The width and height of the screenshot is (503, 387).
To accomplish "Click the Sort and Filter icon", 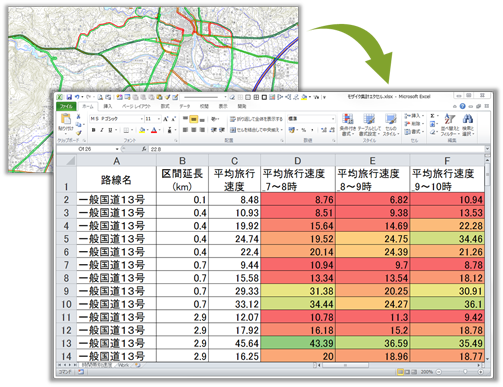I will click(x=450, y=119).
